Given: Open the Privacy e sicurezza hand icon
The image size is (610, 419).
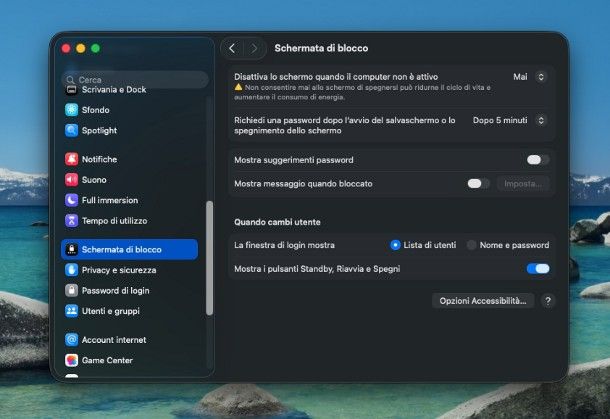Looking at the screenshot, I should point(72,270).
